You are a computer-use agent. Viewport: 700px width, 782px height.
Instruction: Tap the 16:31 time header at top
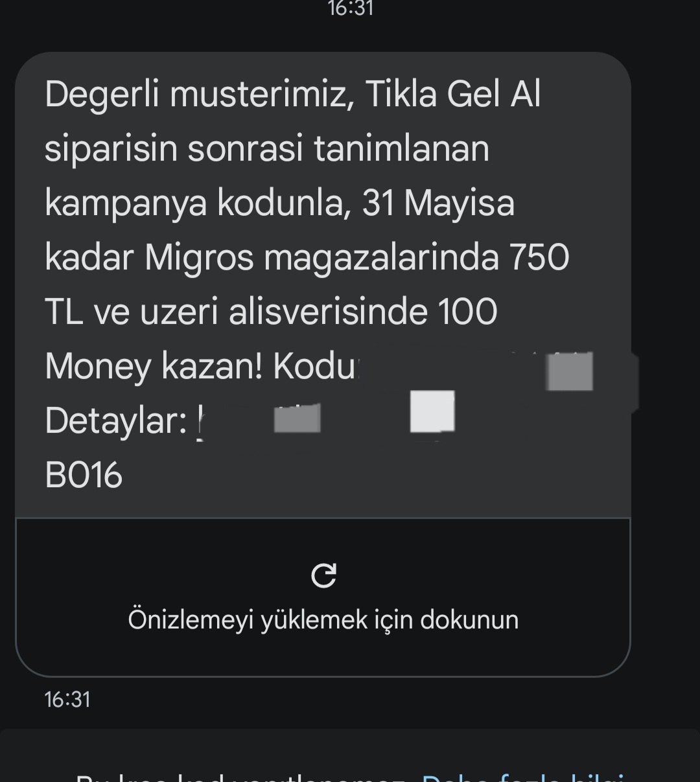click(x=351, y=8)
